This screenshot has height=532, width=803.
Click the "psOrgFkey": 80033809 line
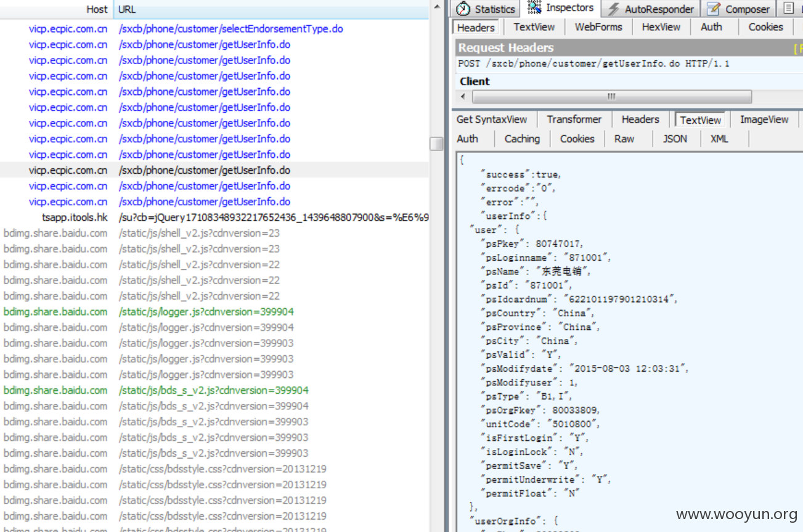(540, 410)
